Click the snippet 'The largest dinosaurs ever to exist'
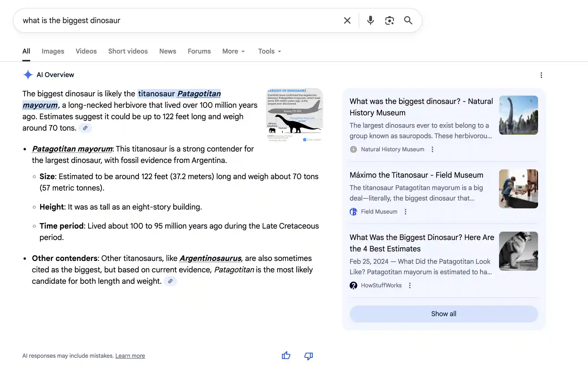The width and height of the screenshot is (588, 372). pos(421,131)
